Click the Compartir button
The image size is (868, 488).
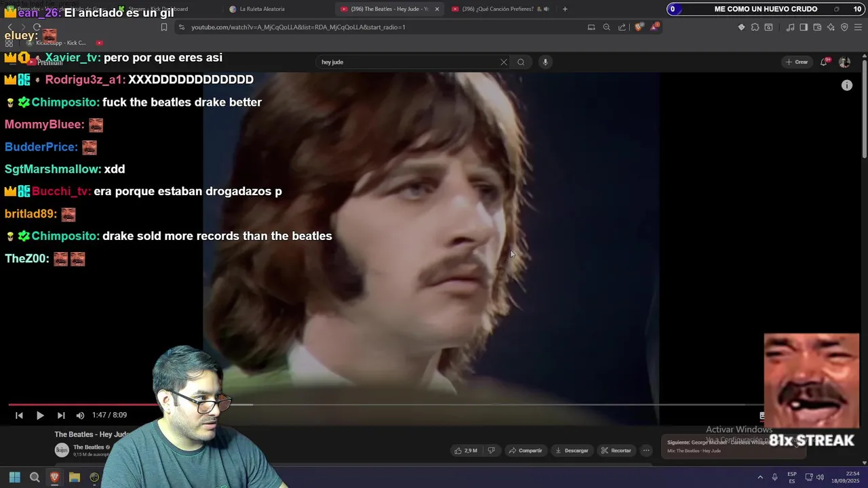(x=526, y=451)
